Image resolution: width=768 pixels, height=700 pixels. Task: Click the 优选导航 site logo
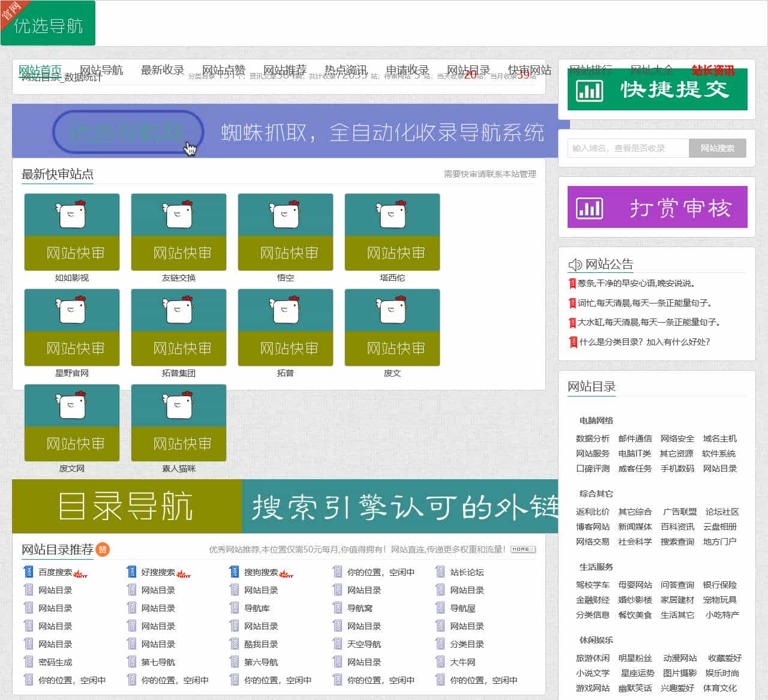pos(48,23)
